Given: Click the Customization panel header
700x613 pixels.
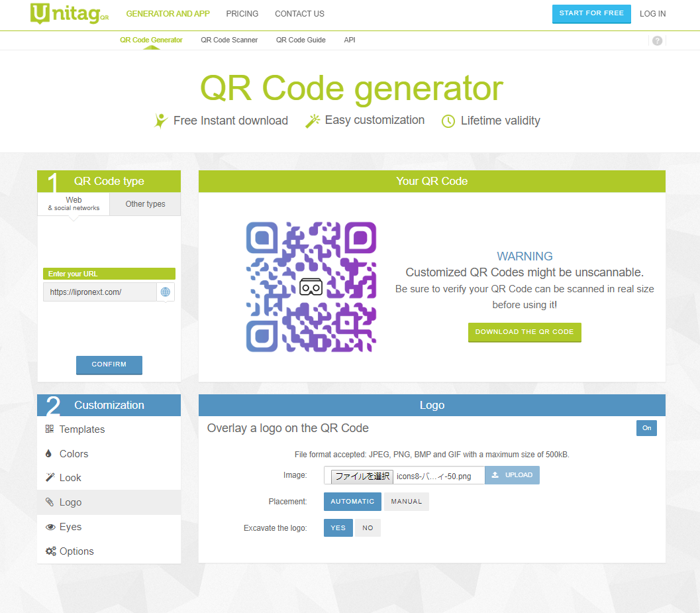Looking at the screenshot, I should [x=109, y=405].
